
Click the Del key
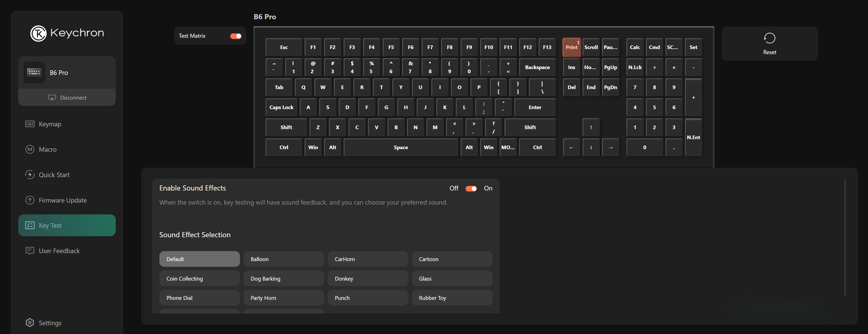pyautogui.click(x=572, y=87)
